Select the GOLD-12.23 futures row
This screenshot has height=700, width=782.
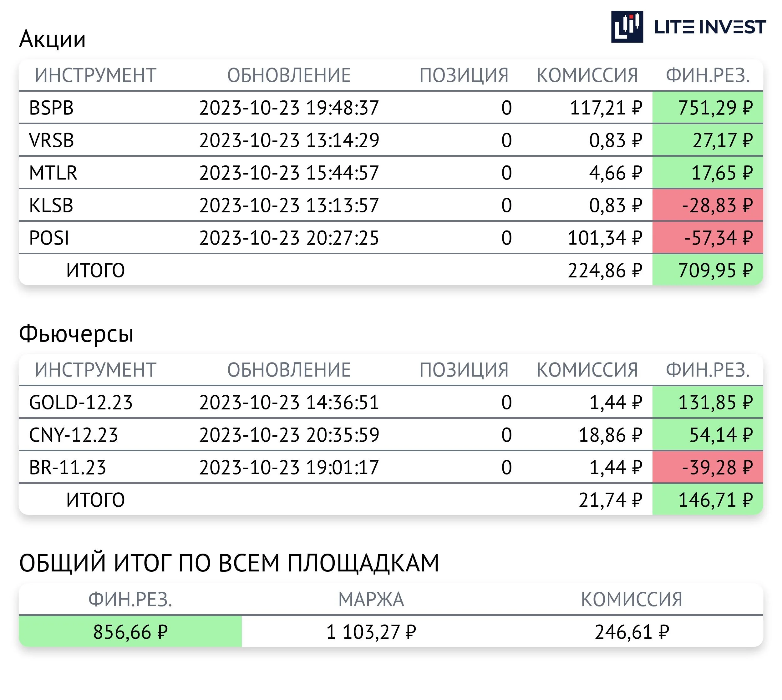pyautogui.click(x=390, y=402)
